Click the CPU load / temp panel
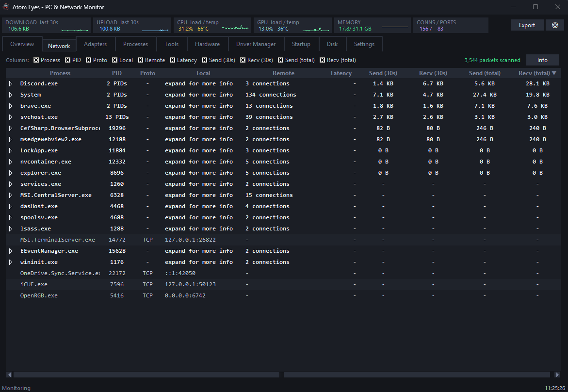 click(x=212, y=25)
